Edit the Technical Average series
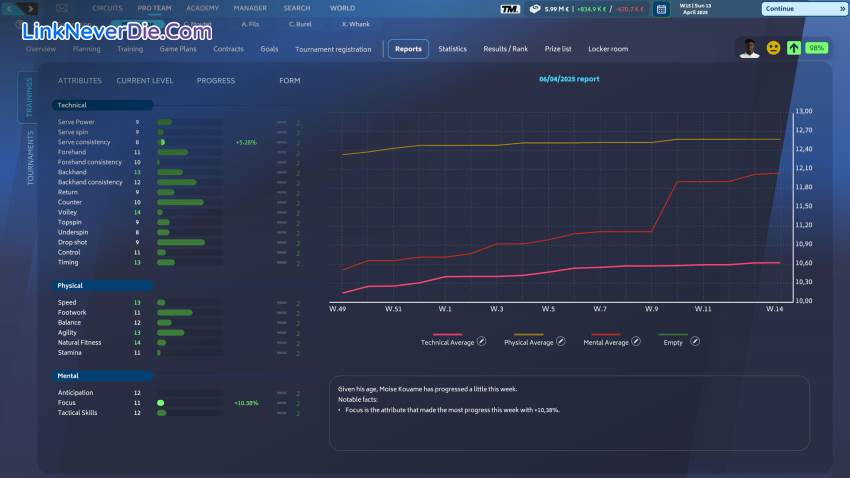 481,342
